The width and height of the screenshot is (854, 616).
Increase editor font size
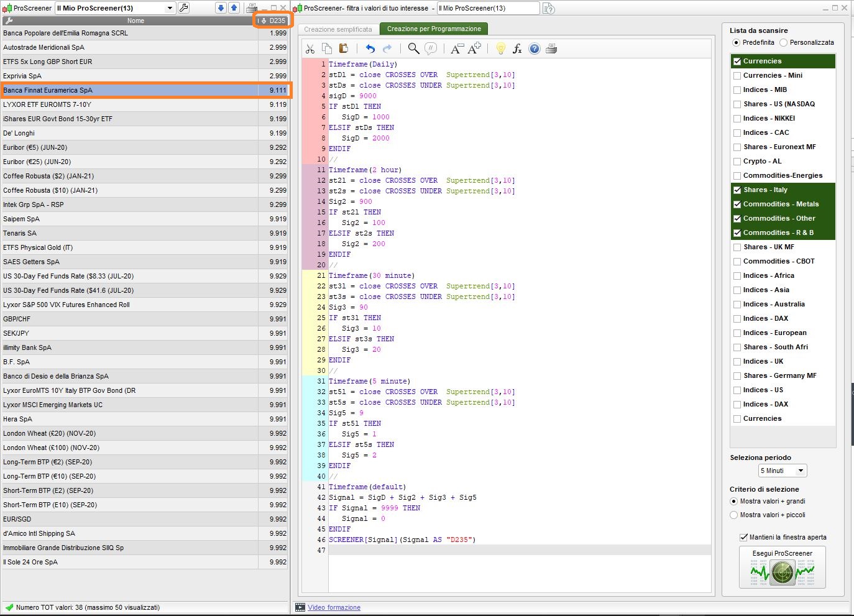pyautogui.click(x=475, y=48)
